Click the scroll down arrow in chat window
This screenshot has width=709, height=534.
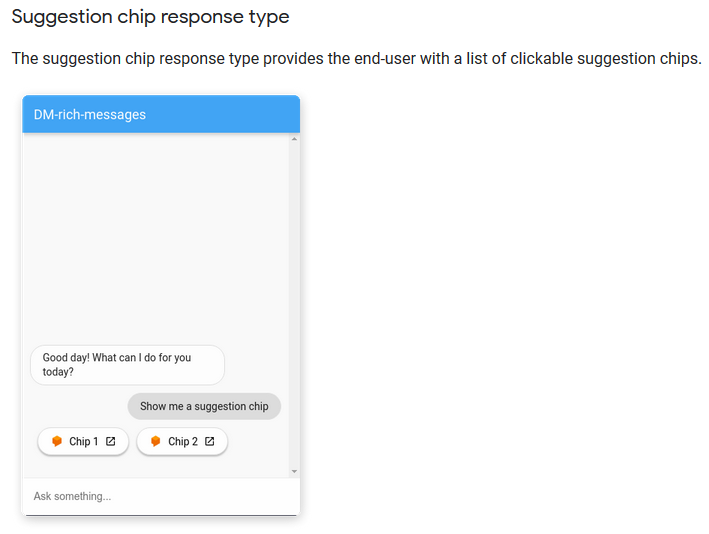pyautogui.click(x=294, y=470)
